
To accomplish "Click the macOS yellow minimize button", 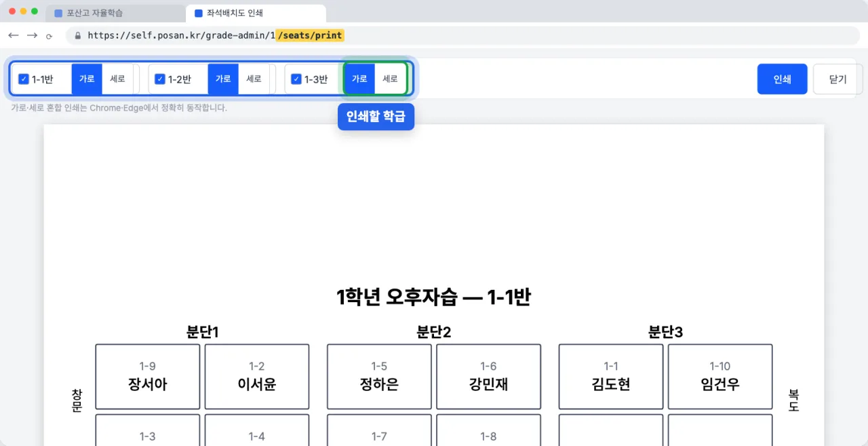I will (x=24, y=12).
